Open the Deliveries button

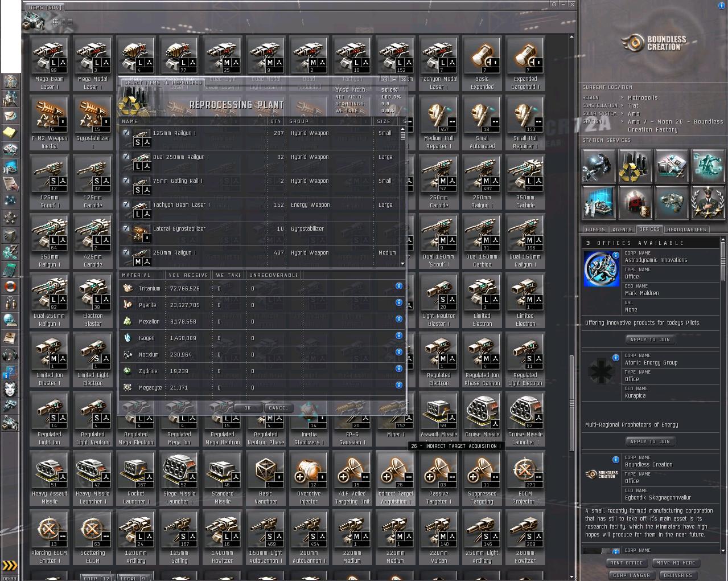click(x=678, y=575)
